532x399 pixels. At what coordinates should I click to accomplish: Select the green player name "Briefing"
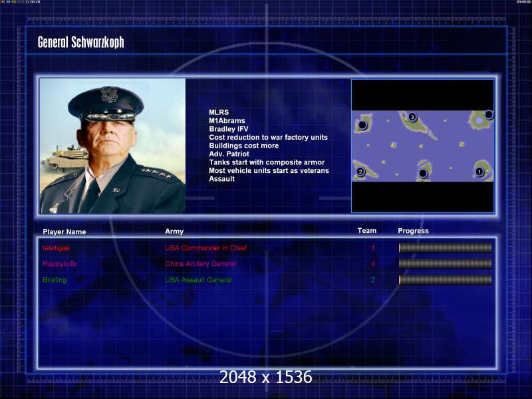click(55, 280)
